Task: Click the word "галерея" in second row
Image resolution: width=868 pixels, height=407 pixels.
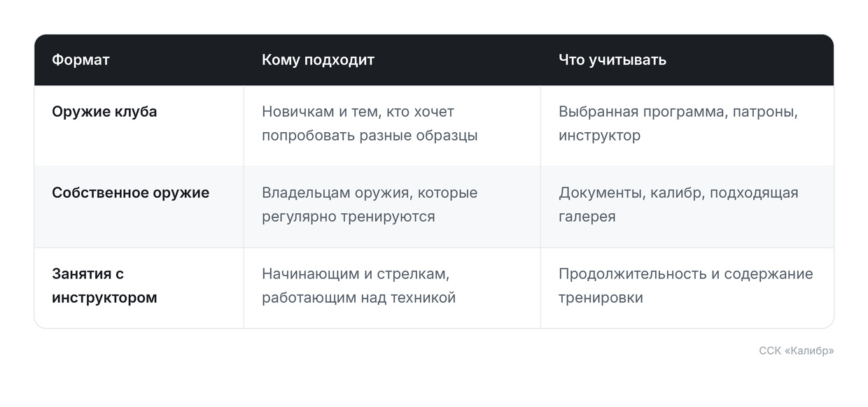Action: (587, 217)
